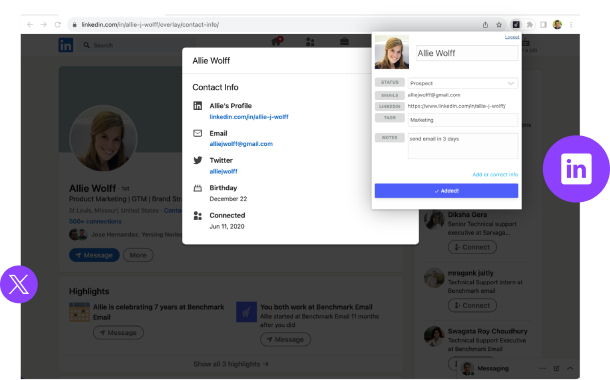Toggle the browser side panel icon
The height and width of the screenshot is (380, 610).
[x=543, y=25]
